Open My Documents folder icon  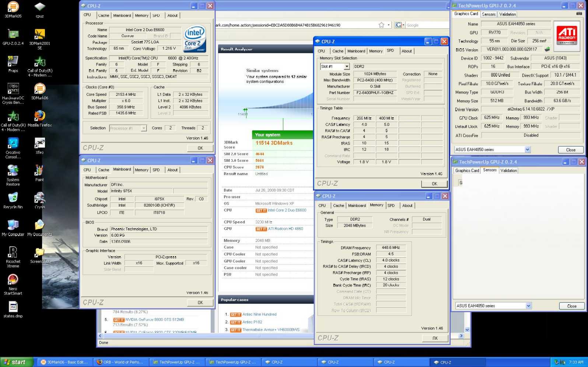tap(40, 228)
